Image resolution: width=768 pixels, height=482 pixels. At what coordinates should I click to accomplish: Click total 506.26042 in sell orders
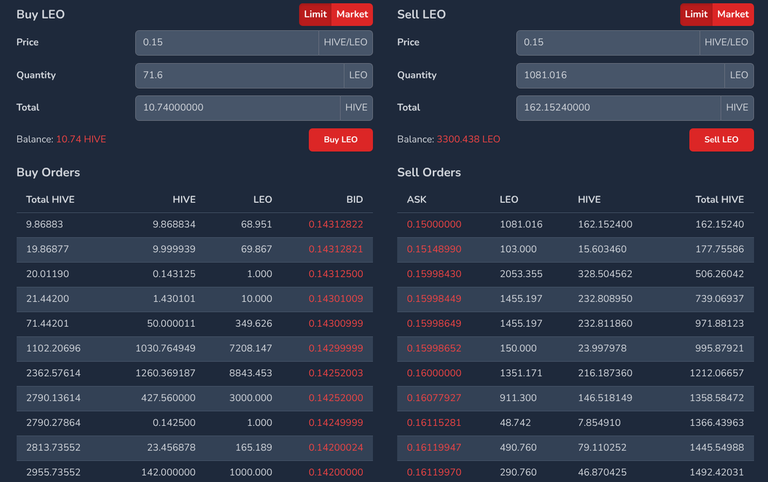[x=720, y=274]
